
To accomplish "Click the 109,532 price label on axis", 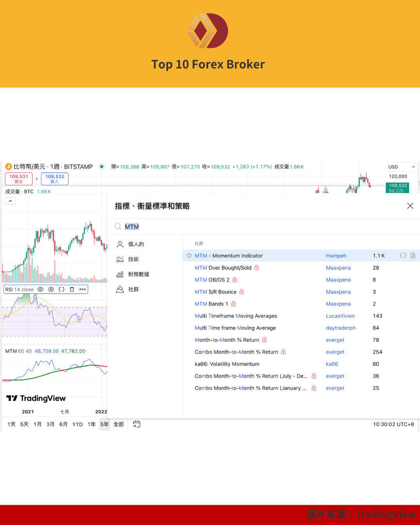I will (397, 188).
